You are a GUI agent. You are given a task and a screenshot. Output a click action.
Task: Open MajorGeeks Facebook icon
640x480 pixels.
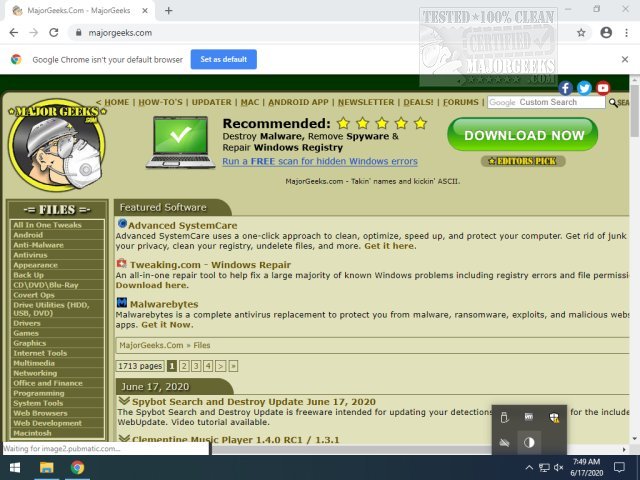(x=565, y=88)
